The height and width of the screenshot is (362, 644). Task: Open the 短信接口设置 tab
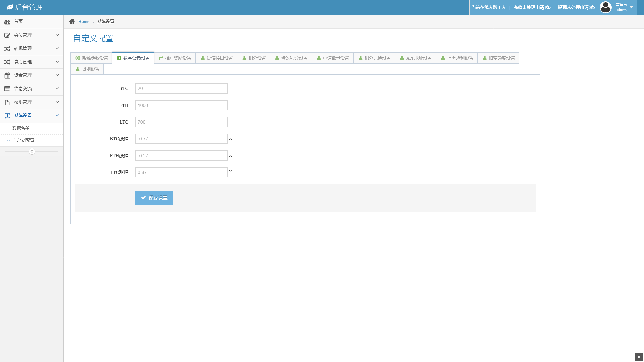click(x=216, y=58)
